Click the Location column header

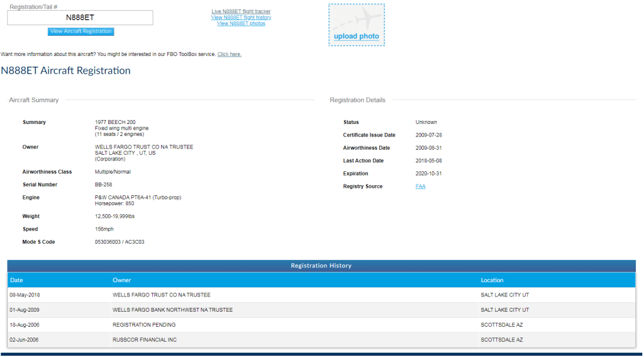pyautogui.click(x=492, y=280)
